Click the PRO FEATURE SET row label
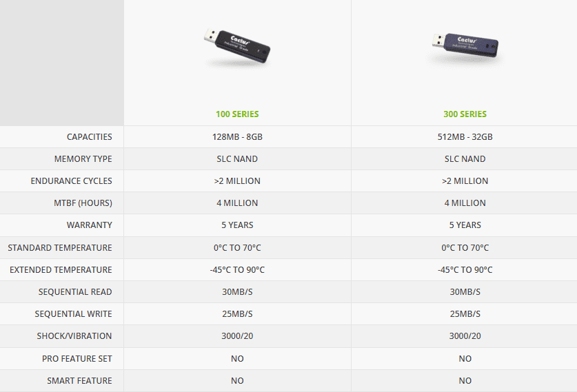Image resolution: width=577 pixels, height=392 pixels. click(77, 359)
